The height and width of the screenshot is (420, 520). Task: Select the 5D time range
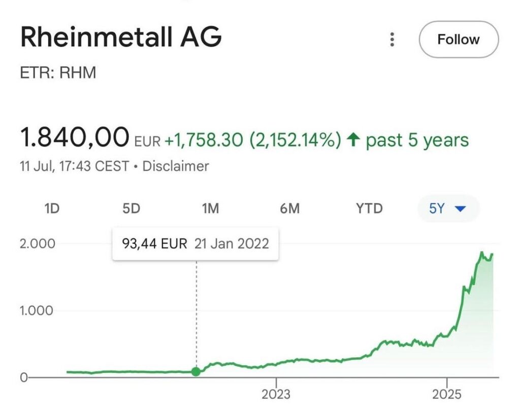(131, 208)
